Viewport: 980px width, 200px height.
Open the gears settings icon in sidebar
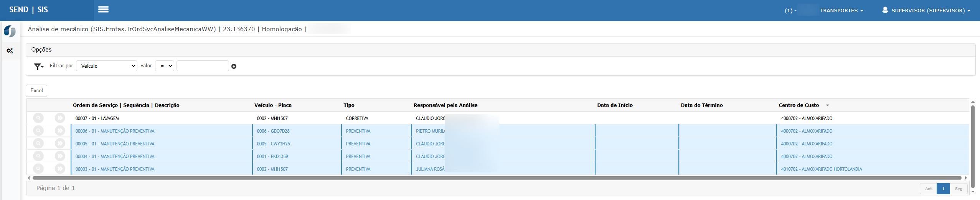10,50
